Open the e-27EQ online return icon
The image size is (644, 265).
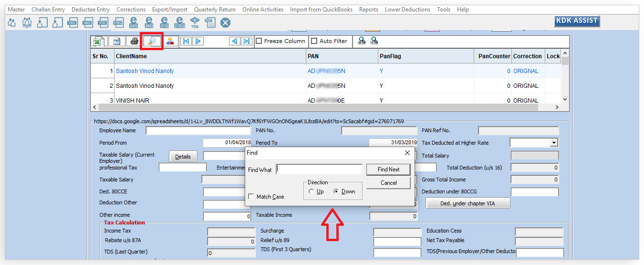179,22
